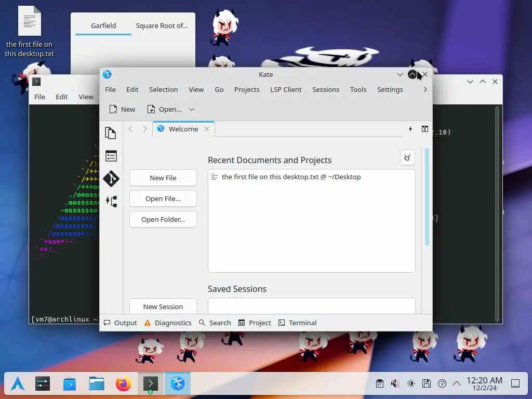Open the removable disks tray icon
This screenshot has width=532, height=399.
(427, 384)
